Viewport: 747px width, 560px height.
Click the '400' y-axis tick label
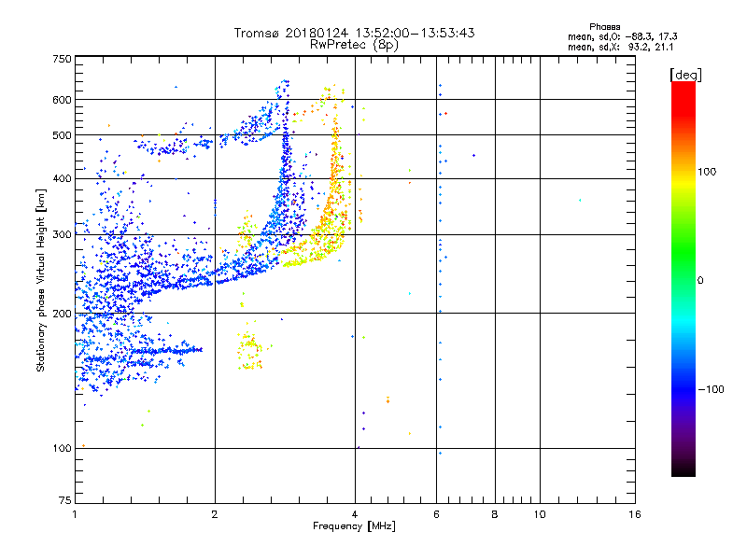click(63, 178)
